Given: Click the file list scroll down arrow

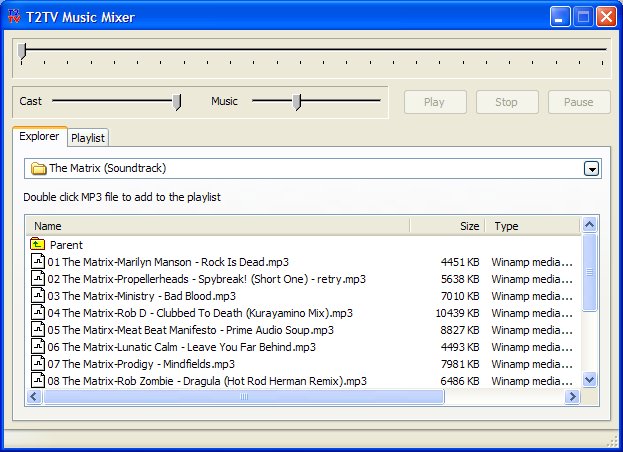Looking at the screenshot, I should (x=589, y=379).
